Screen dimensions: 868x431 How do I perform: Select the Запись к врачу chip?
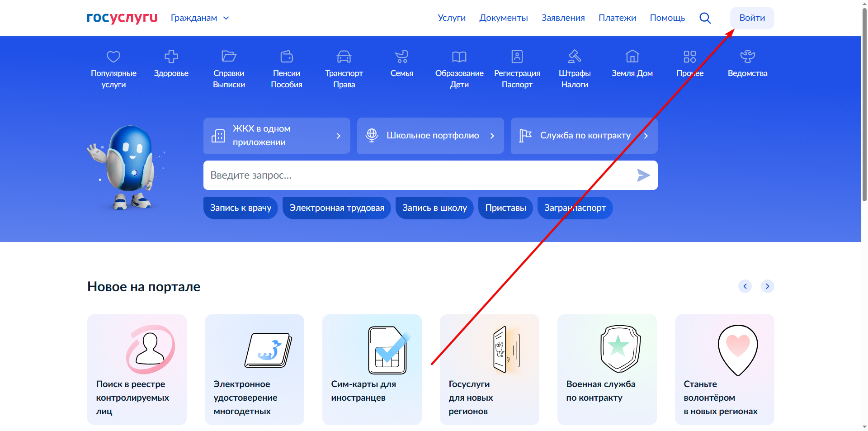pos(241,208)
